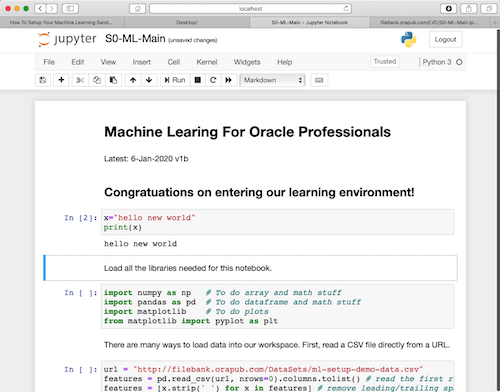This screenshot has height=392, width=500.
Task: Switch to filebank.orapub.com tab
Action: tap(430, 22)
